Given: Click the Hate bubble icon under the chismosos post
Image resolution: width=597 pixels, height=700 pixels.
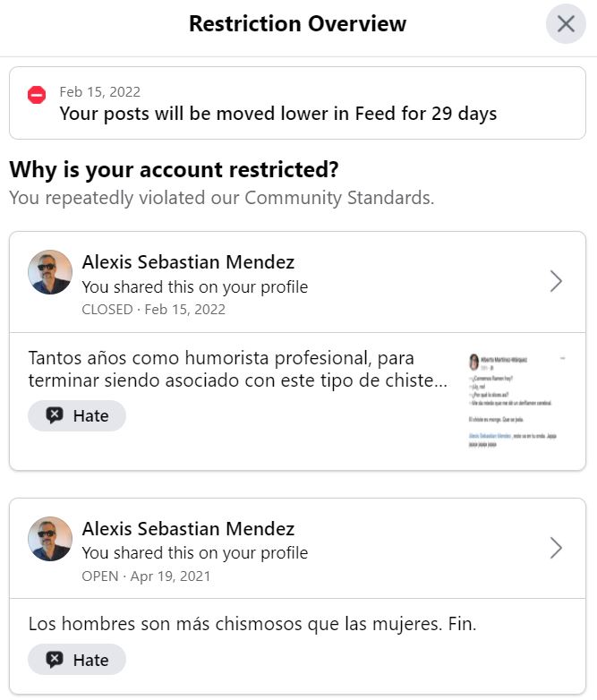Looking at the screenshot, I should [x=55, y=660].
